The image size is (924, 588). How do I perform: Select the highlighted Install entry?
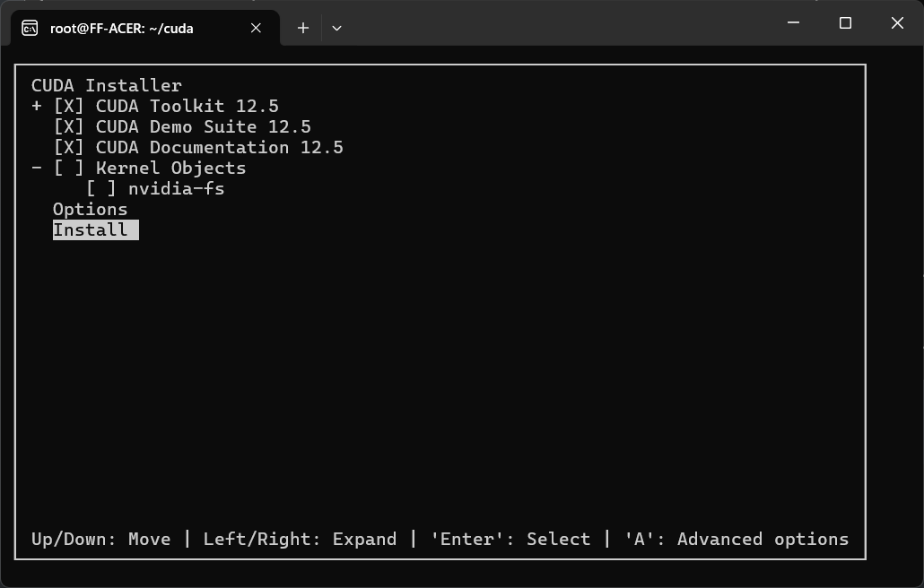point(95,230)
